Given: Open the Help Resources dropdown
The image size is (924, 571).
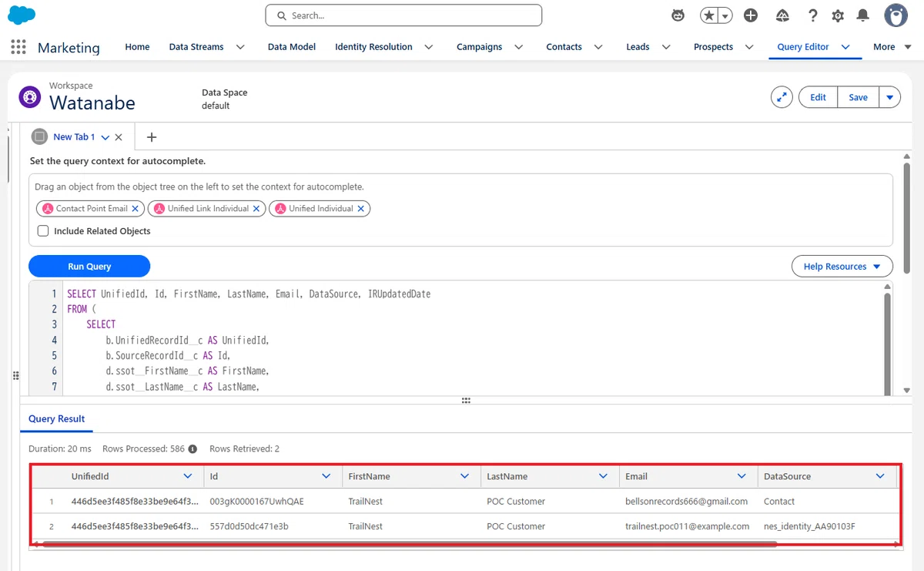Looking at the screenshot, I should [x=842, y=267].
